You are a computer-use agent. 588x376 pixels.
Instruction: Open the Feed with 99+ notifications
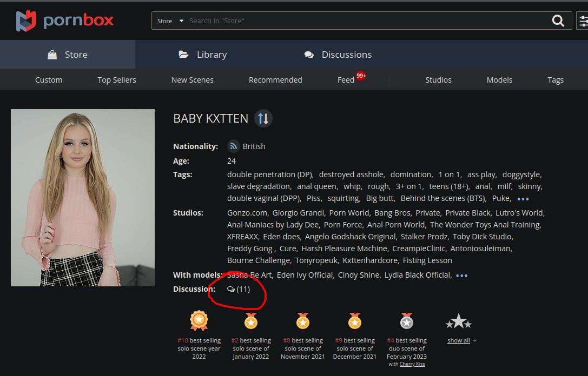point(346,80)
